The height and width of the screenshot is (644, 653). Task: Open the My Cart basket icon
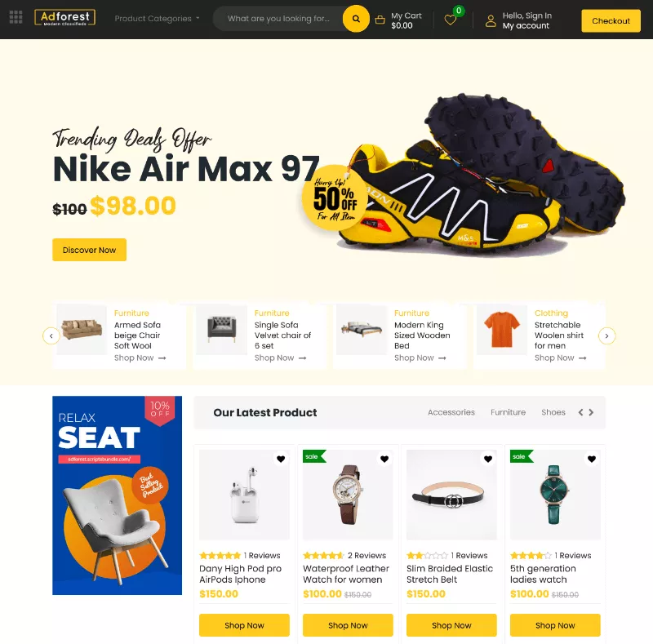380,20
